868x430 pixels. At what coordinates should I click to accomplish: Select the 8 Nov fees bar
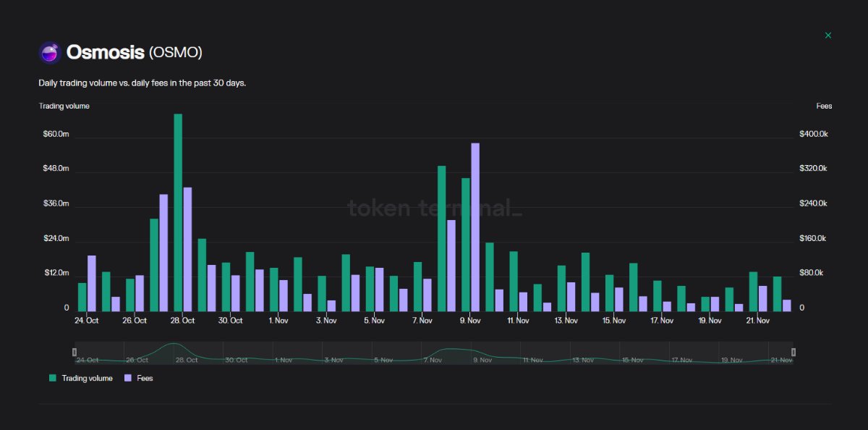(x=451, y=266)
